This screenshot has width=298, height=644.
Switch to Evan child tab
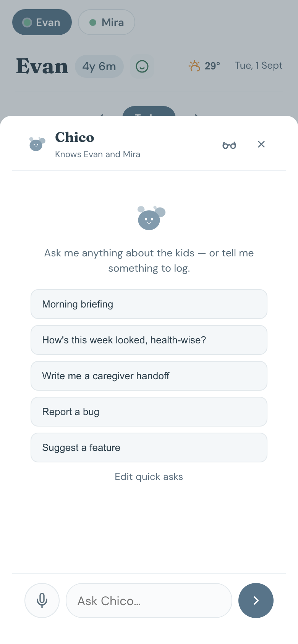coord(42,22)
